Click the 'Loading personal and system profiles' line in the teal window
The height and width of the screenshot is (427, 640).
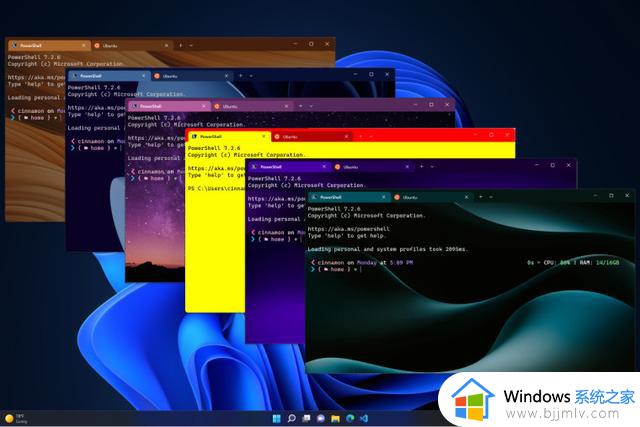(388, 249)
